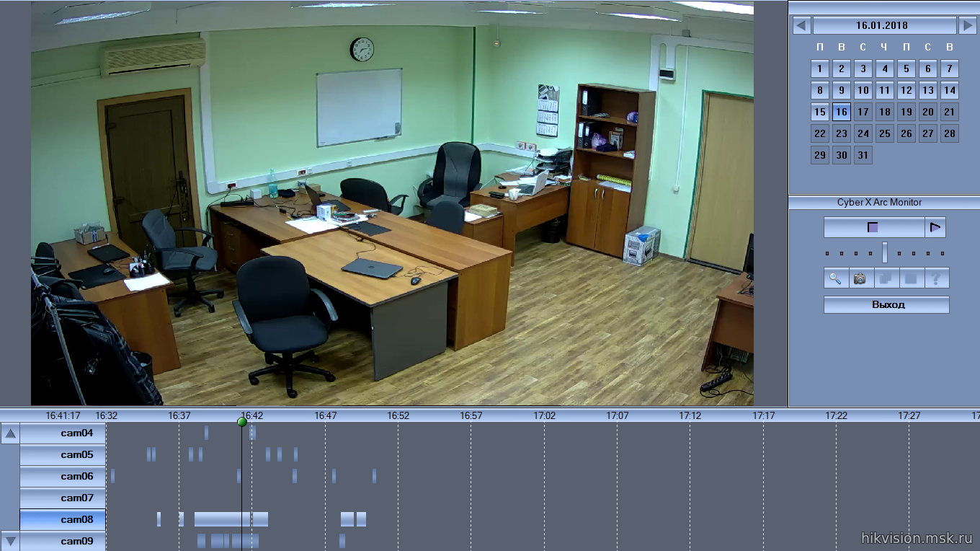The width and height of the screenshot is (980, 551).
Task: Select cam04 in the camera list
Action: tap(63, 433)
